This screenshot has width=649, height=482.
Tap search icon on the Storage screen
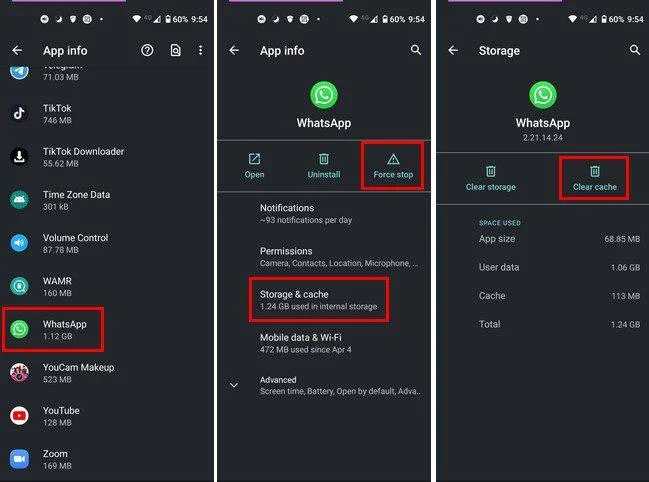[635, 50]
